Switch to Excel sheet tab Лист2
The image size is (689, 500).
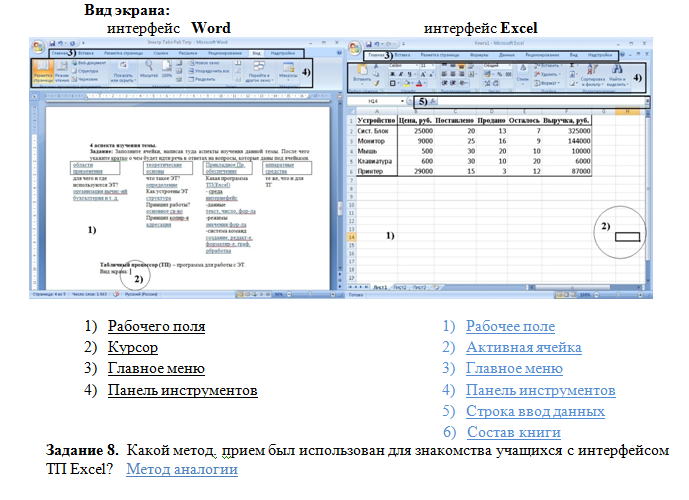pos(399,287)
